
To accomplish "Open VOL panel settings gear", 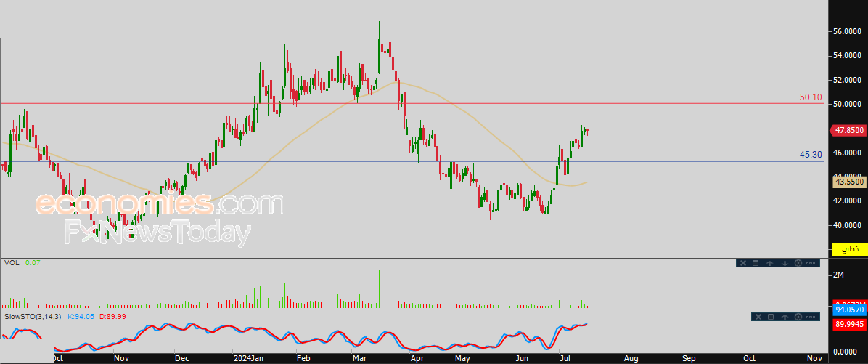I will point(798,263).
